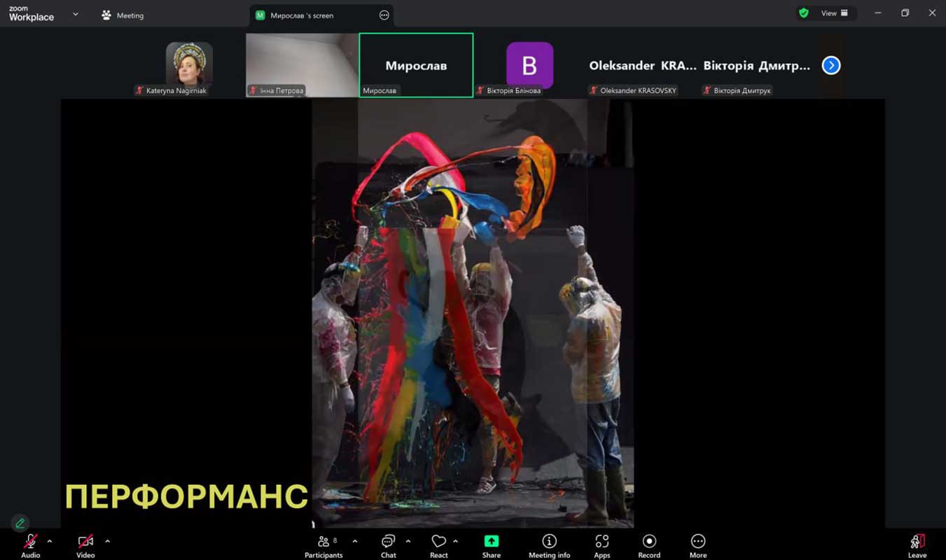Show next participants with blue arrow
The width and height of the screenshot is (946, 560).
(830, 66)
